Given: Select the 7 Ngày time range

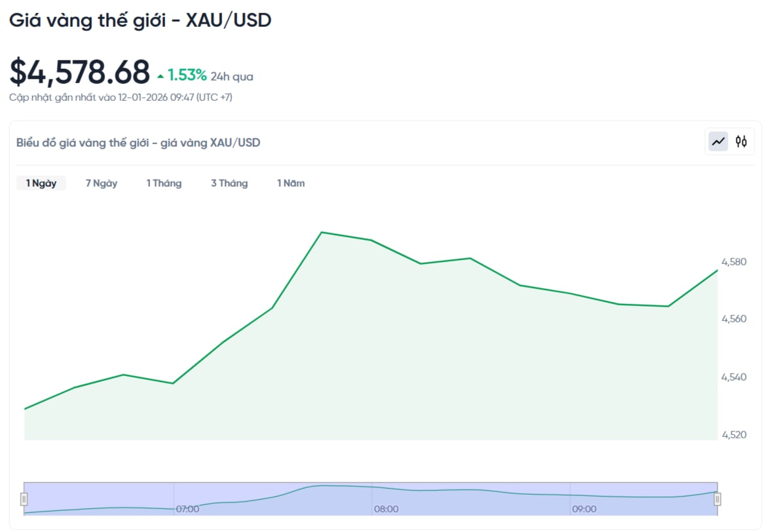Looking at the screenshot, I should (x=102, y=183).
